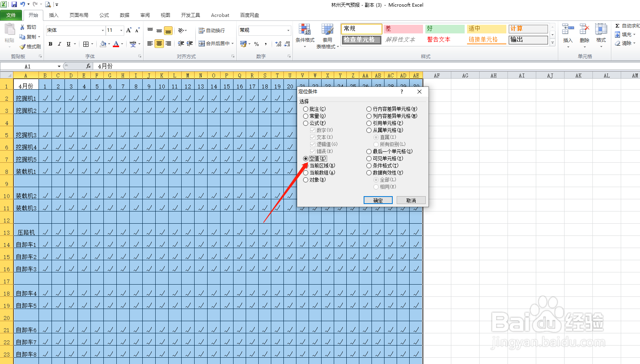Screen dimensions: 640x364
Task: Click the Insert Function fx icon
Action: pos(88,66)
